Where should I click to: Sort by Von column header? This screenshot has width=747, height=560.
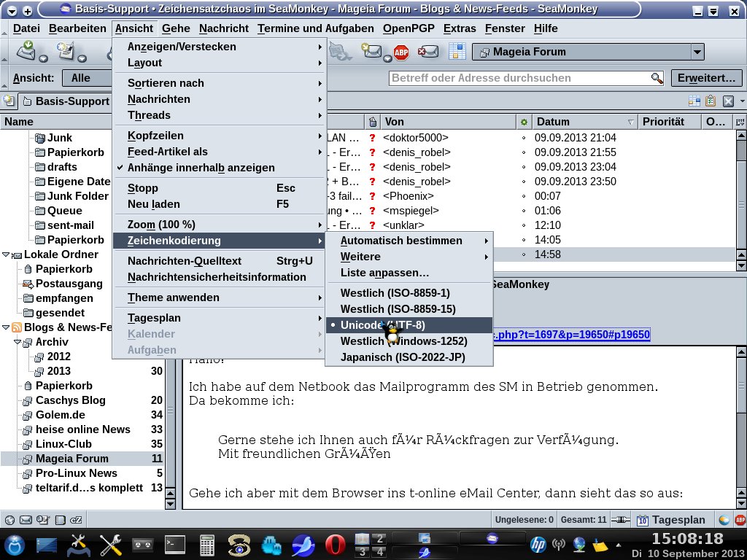(448, 122)
